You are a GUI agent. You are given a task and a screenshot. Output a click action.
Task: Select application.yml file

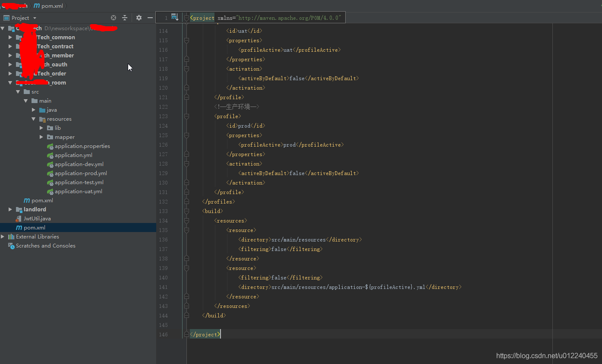[73, 155]
